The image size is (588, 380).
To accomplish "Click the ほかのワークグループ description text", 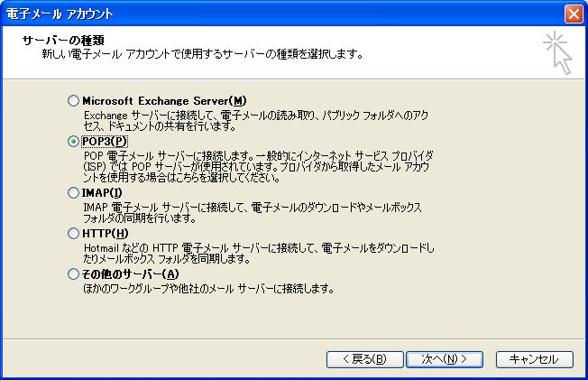I will point(208,288).
